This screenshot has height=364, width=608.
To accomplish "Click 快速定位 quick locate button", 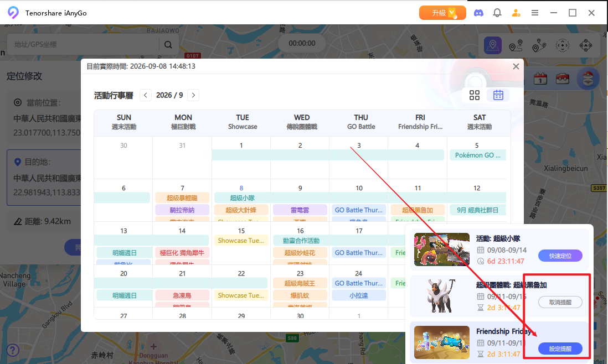I will [560, 256].
